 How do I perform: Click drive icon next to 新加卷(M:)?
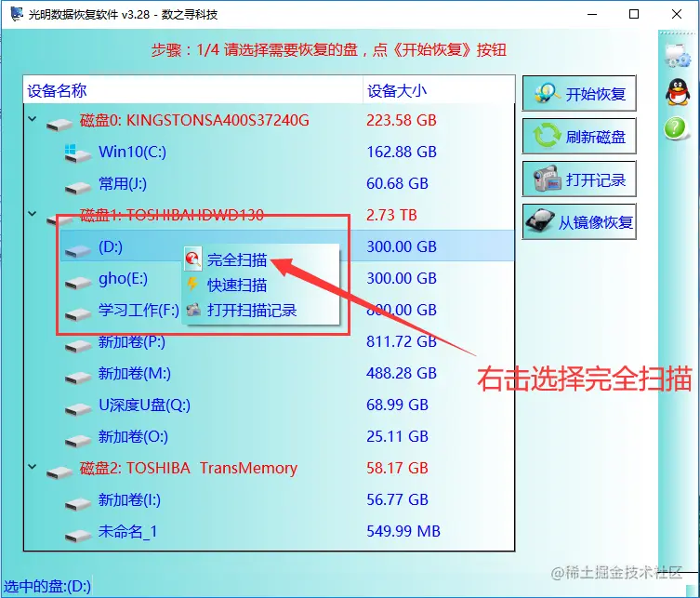(78, 378)
